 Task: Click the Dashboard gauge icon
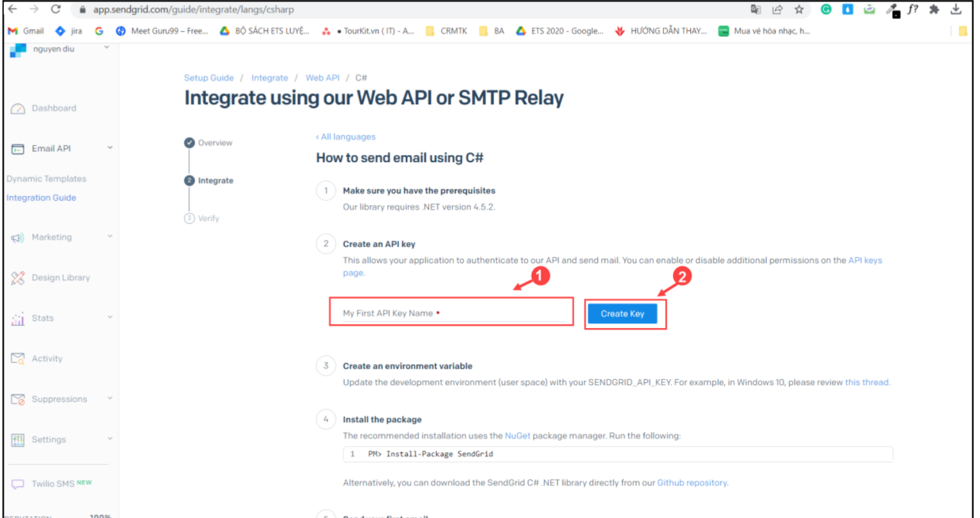[x=18, y=109]
